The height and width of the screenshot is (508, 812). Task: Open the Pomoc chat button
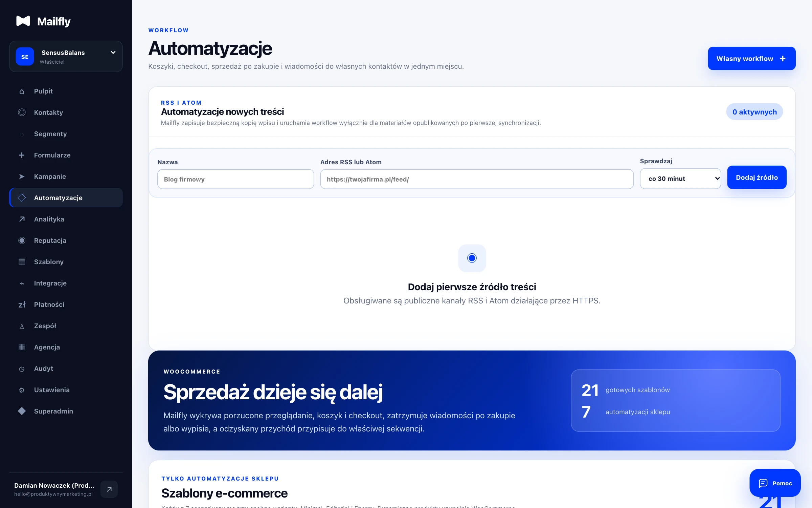pos(775,483)
